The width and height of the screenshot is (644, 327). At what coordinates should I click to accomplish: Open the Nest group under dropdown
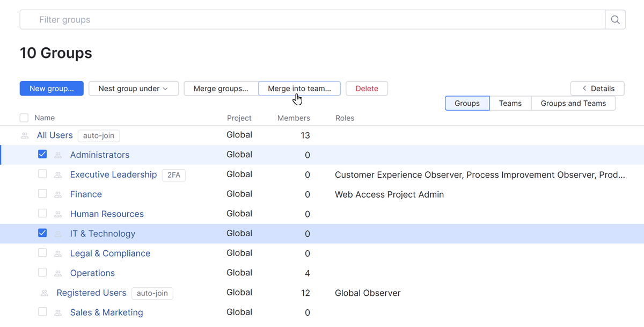click(133, 89)
